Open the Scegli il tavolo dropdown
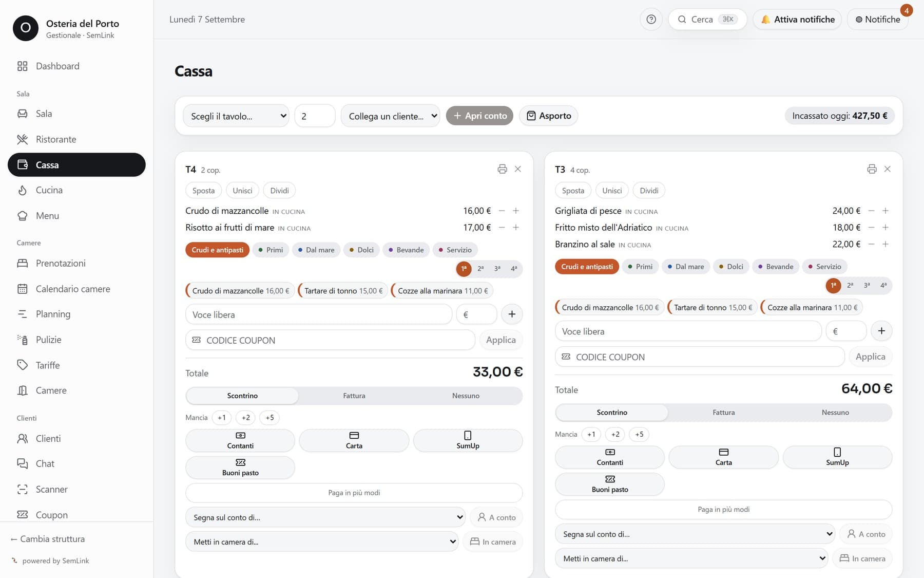 pos(236,116)
